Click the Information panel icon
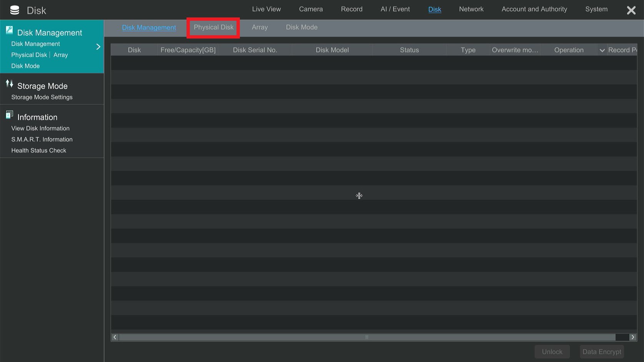Viewport: 644px width, 362px height. tap(9, 114)
